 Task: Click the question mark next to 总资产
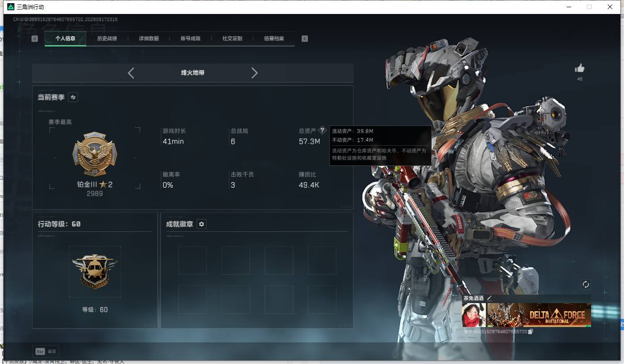pos(322,130)
